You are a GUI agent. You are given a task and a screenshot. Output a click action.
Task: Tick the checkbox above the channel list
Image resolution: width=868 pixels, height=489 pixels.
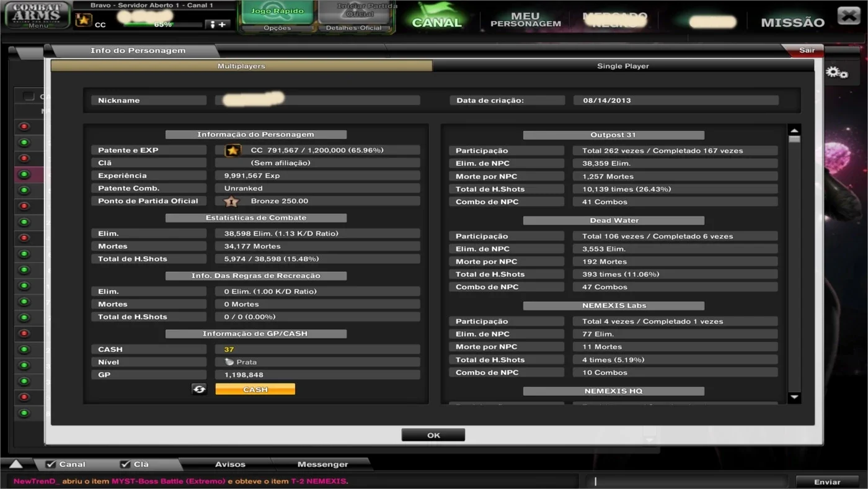pyautogui.click(x=29, y=96)
